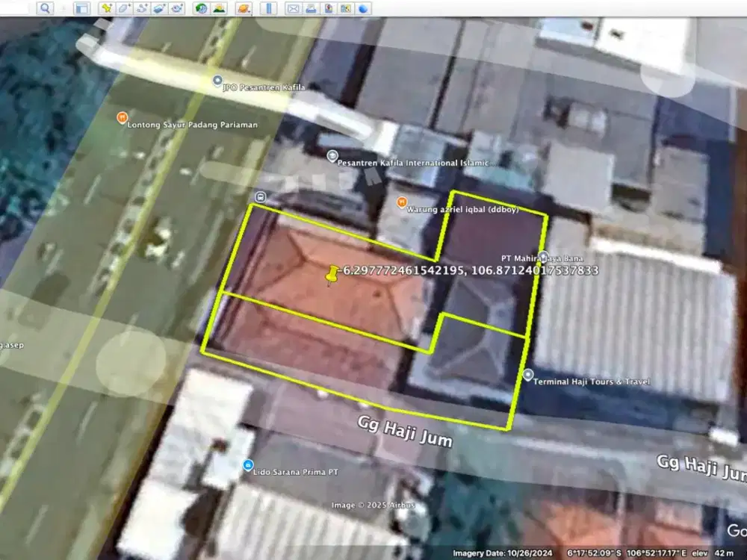Click Pesantren Kafila International Islamic marker

coord(332,156)
